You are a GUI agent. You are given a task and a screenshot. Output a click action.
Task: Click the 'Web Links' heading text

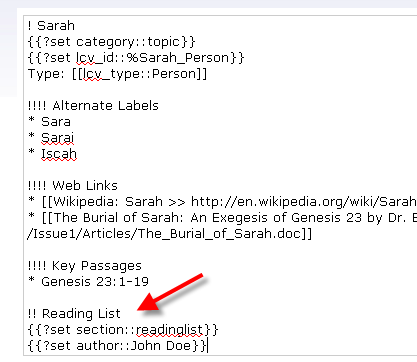coord(85,186)
